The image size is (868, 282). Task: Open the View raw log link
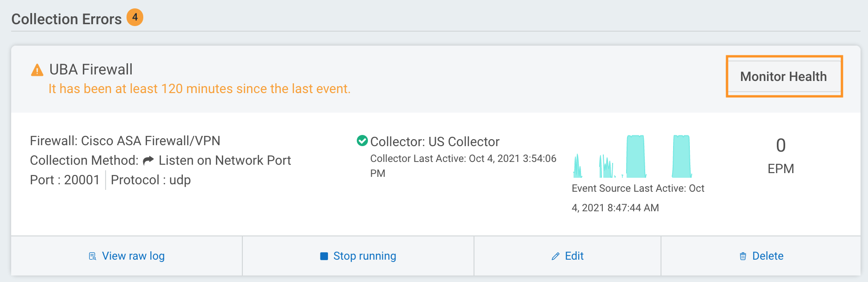tap(133, 256)
